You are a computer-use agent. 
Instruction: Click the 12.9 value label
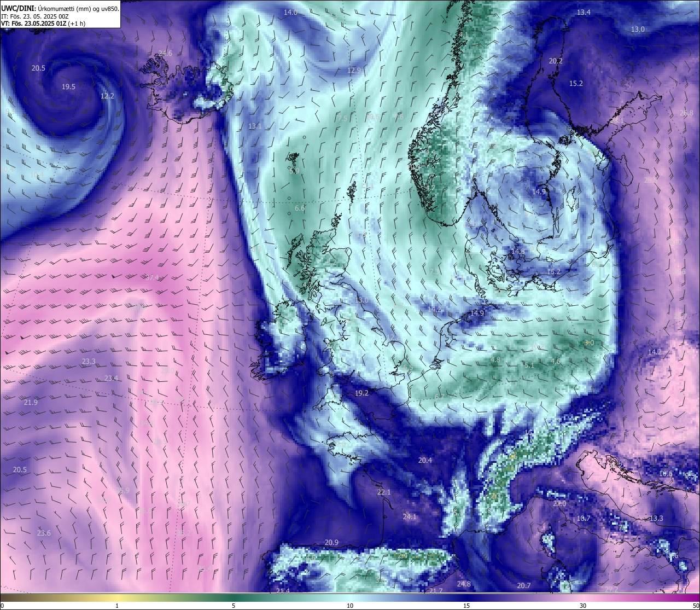[354, 71]
